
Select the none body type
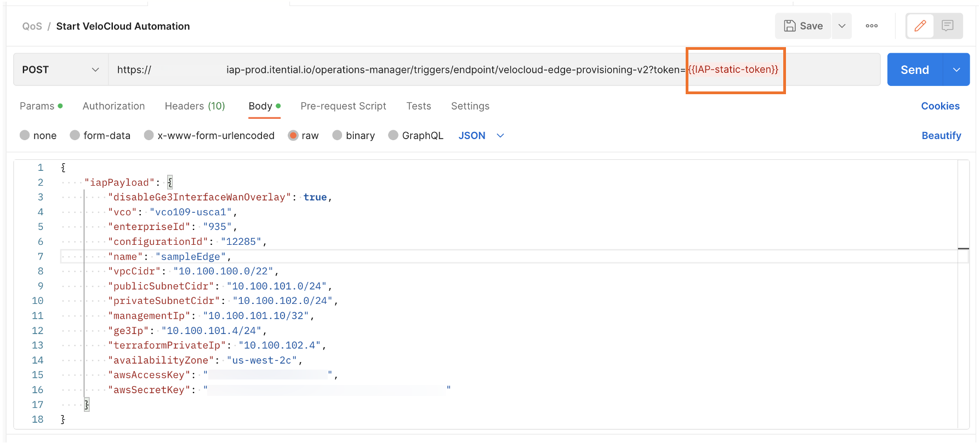(x=25, y=135)
